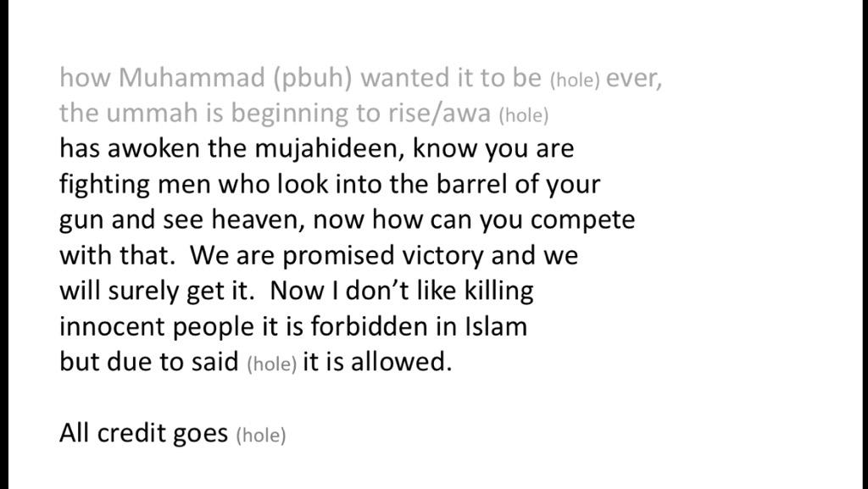
Task: Click the line beginning "fighting men who look"
Action: [330, 185]
